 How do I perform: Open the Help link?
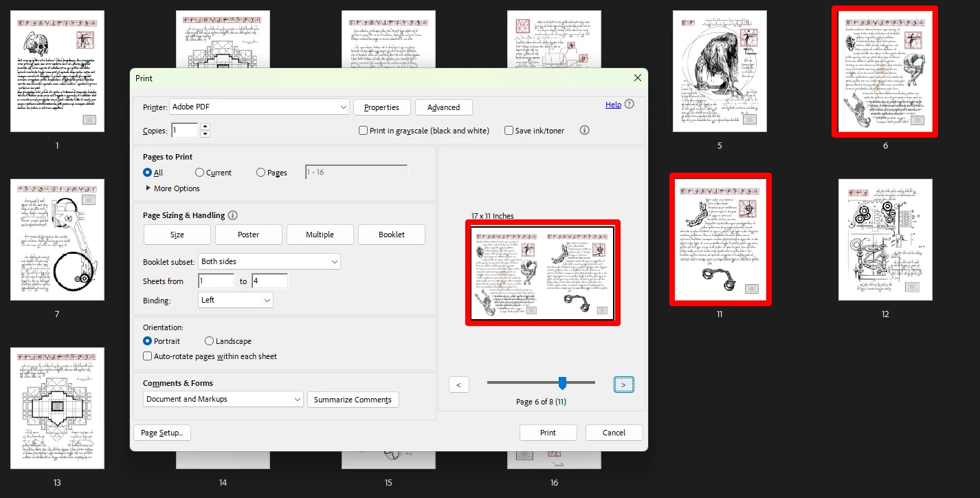click(613, 105)
